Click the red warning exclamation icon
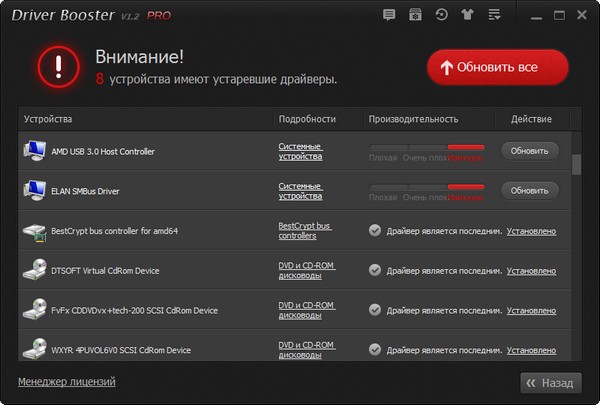This screenshot has width=600, height=405. click(59, 68)
